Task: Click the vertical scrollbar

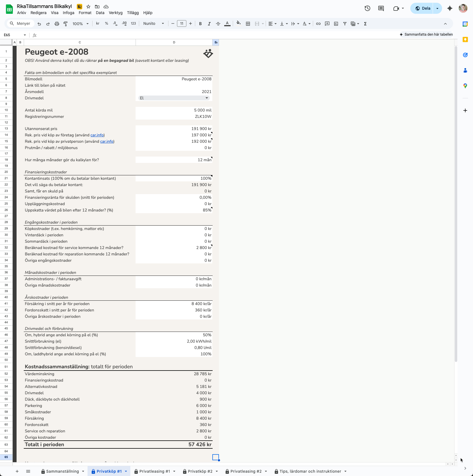Action: (456, 204)
